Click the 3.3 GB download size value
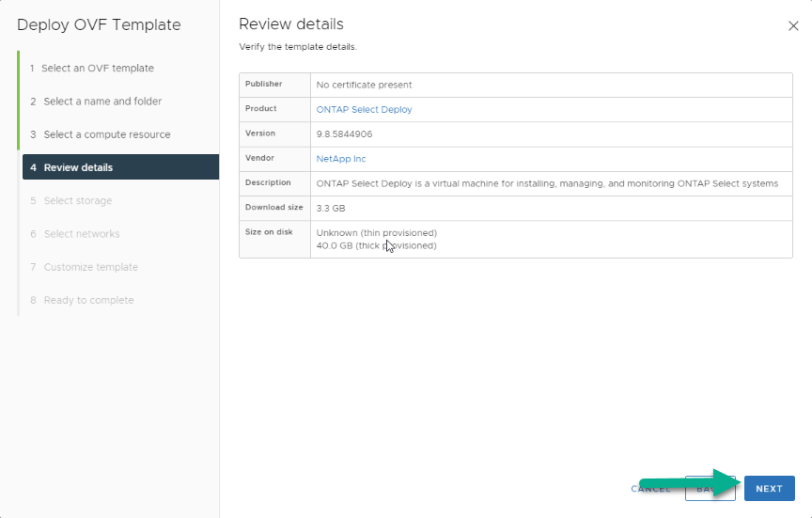The image size is (812, 518). (331, 209)
